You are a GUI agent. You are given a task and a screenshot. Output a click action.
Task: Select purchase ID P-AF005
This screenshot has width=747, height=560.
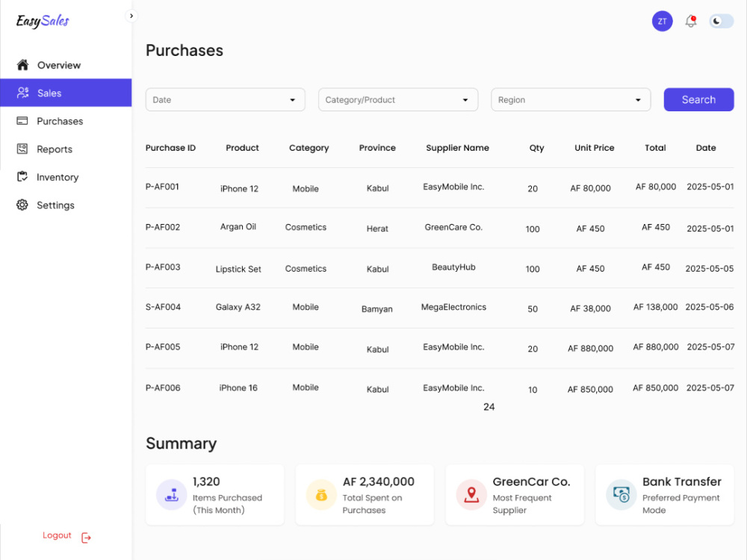click(162, 347)
